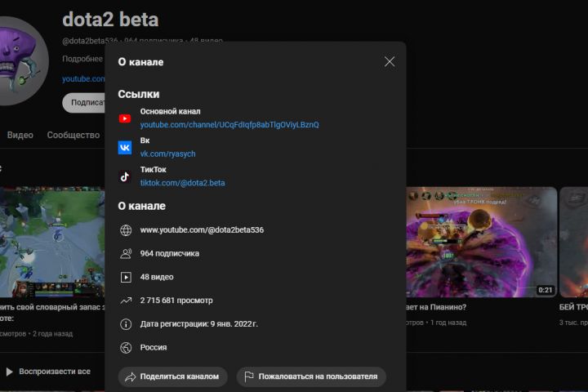Close the "О канале" dialog
Viewport: 588px width, 392px height.
(x=390, y=61)
